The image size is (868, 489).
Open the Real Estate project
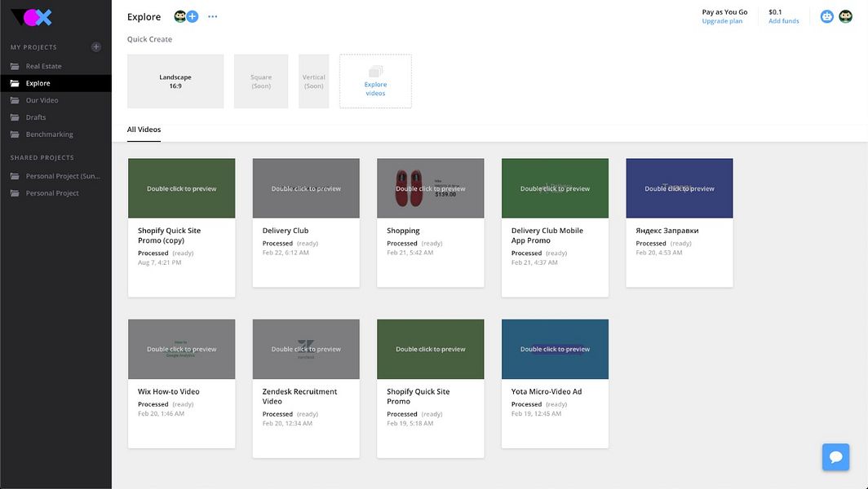click(55, 66)
